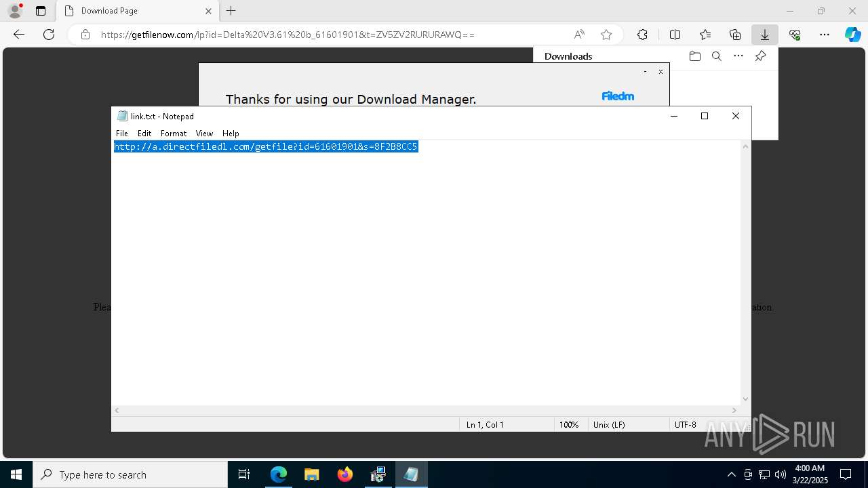
Task: Open Task View on taskbar
Action: pyautogui.click(x=244, y=474)
